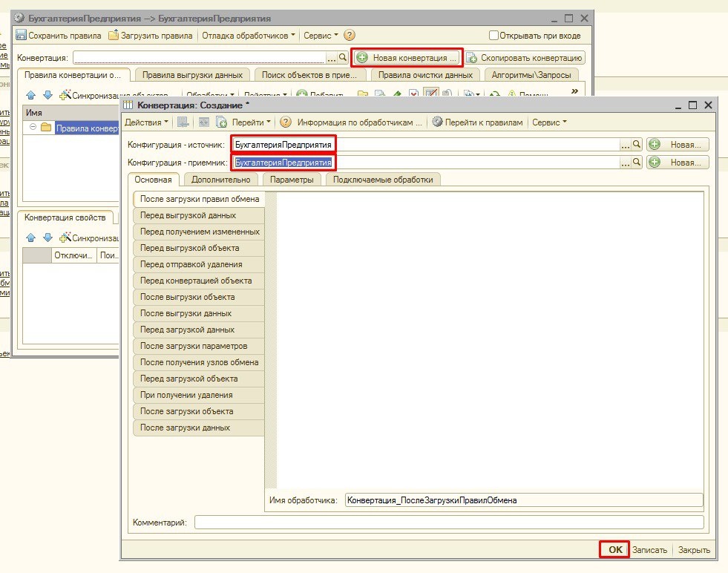Viewport: 728px width, 573px height.
Task: Select handler Перед отправкой удаления
Action: coord(199,264)
